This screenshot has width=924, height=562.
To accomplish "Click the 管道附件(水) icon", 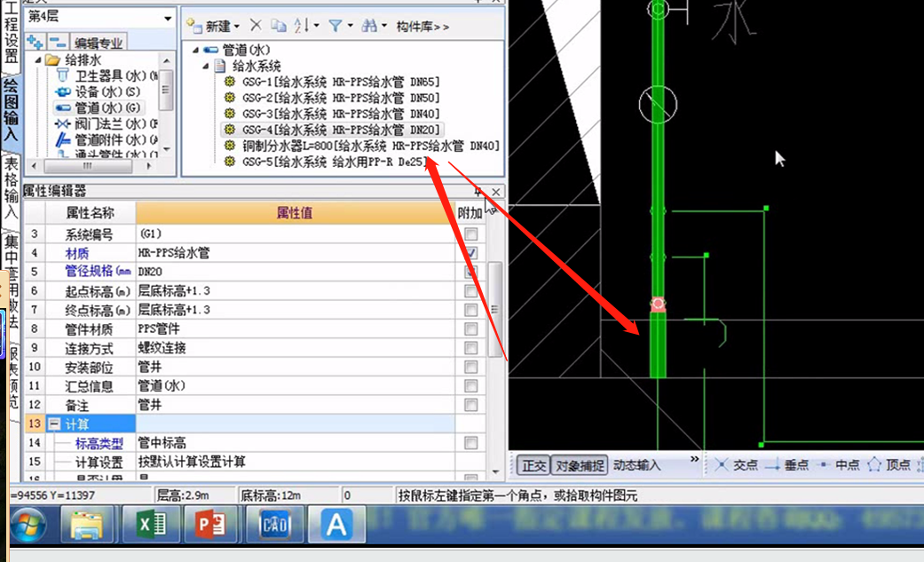I will [62, 139].
